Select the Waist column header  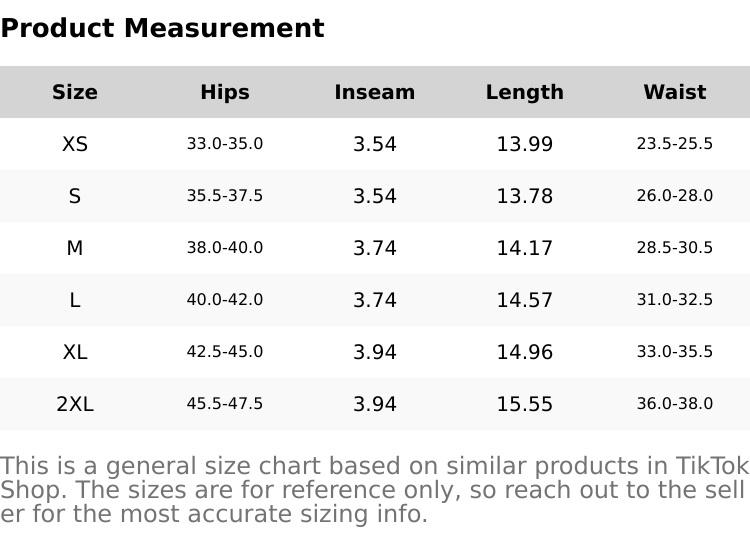[x=675, y=92]
